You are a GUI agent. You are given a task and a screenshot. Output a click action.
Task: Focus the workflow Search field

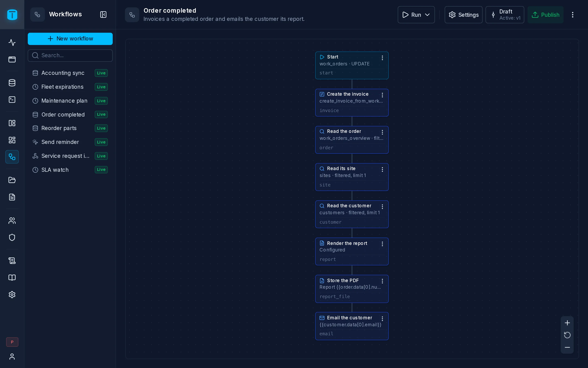(70, 55)
